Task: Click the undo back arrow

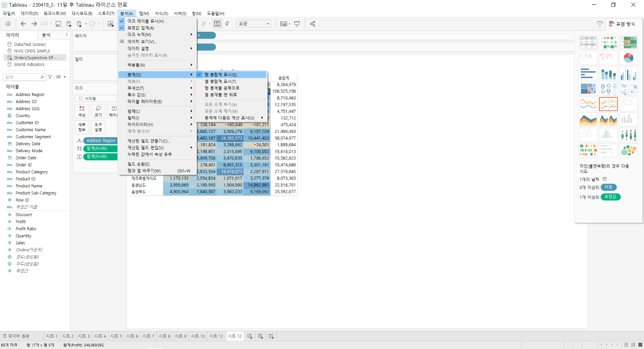Action: [x=23, y=24]
